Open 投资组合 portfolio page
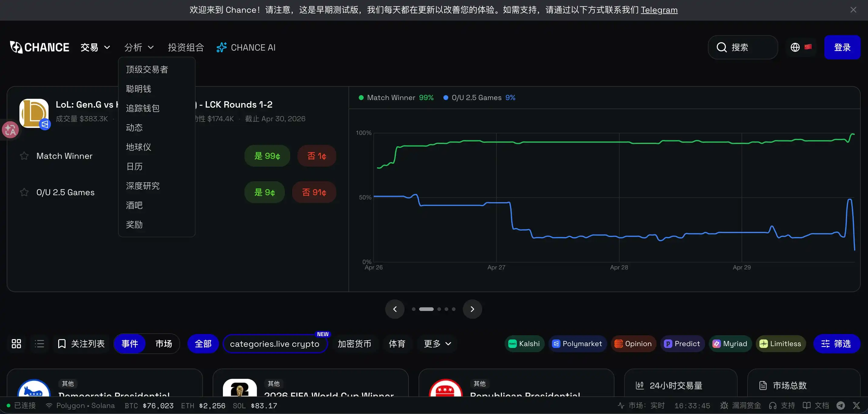This screenshot has height=414, width=868. pos(186,48)
